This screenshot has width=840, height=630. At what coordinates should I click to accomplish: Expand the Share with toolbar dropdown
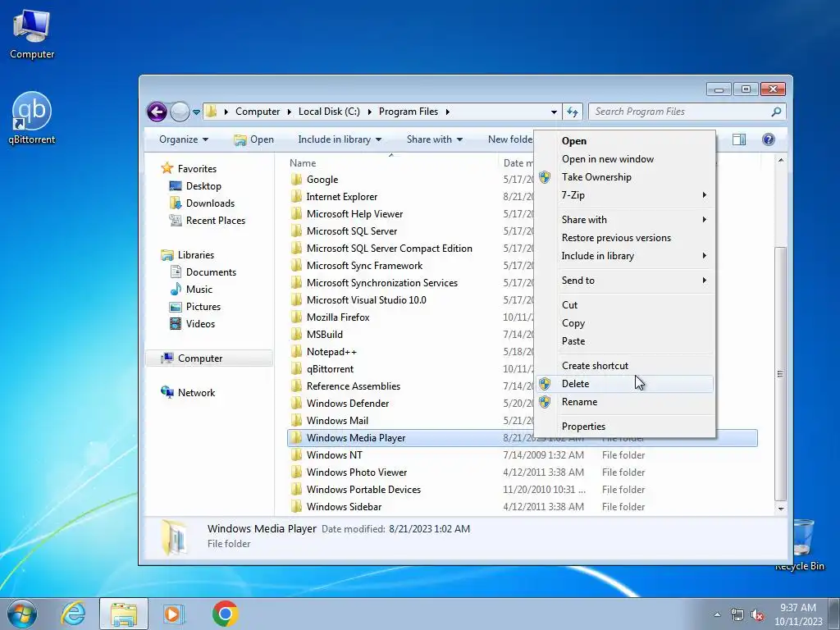(x=435, y=139)
